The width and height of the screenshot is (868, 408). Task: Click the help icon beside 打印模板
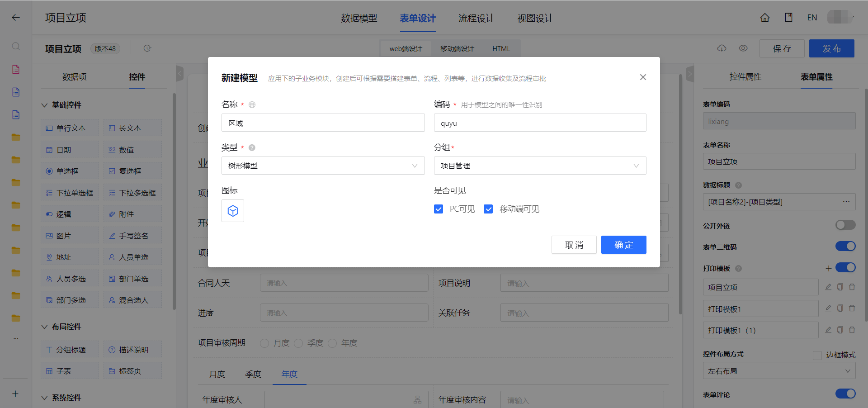pyautogui.click(x=739, y=268)
